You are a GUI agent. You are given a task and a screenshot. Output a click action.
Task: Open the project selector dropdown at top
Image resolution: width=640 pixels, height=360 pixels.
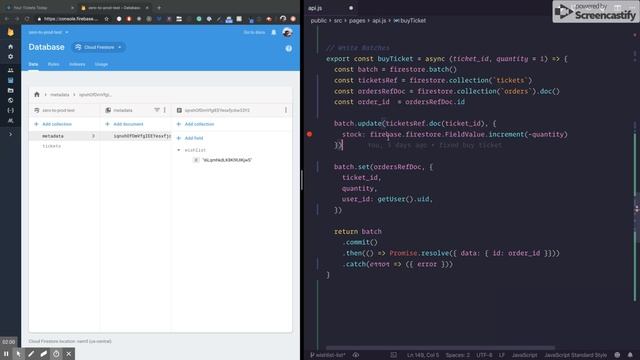[x=48, y=32]
